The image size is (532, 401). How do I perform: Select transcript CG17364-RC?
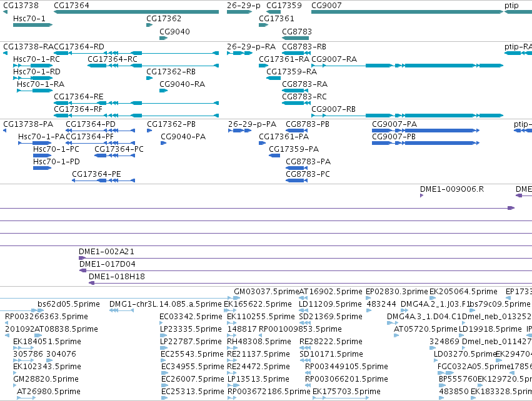(x=153, y=66)
